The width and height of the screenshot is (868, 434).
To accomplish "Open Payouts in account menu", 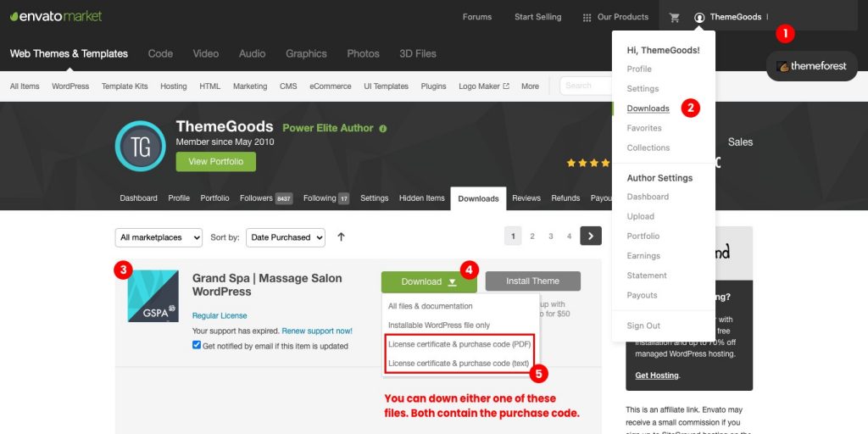I will click(x=643, y=295).
